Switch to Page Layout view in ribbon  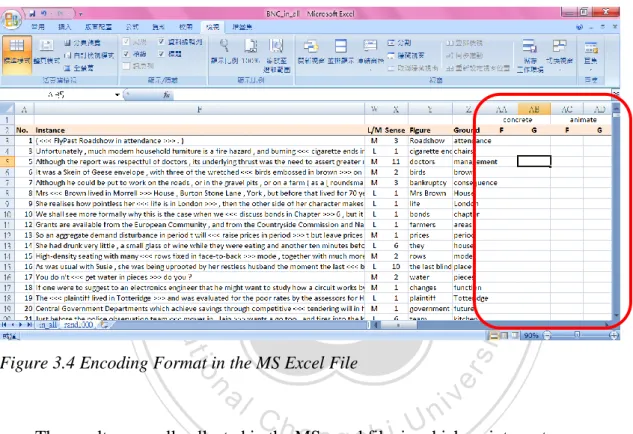click(46, 52)
